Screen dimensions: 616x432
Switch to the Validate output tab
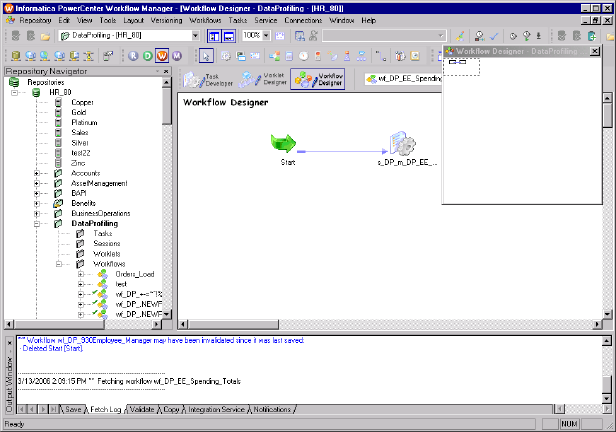pos(142,409)
